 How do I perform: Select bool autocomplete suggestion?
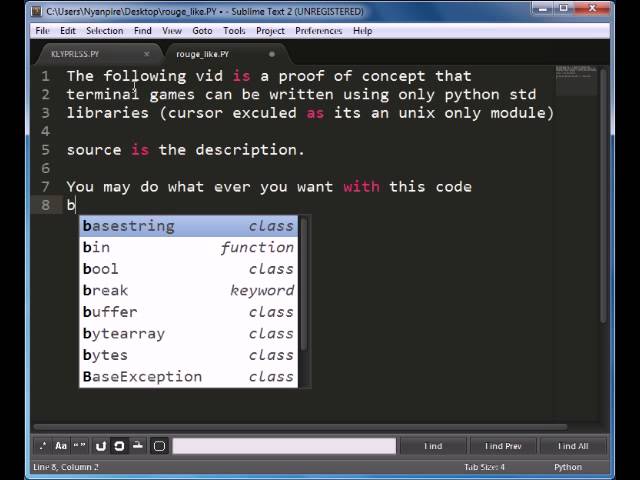[188, 269]
